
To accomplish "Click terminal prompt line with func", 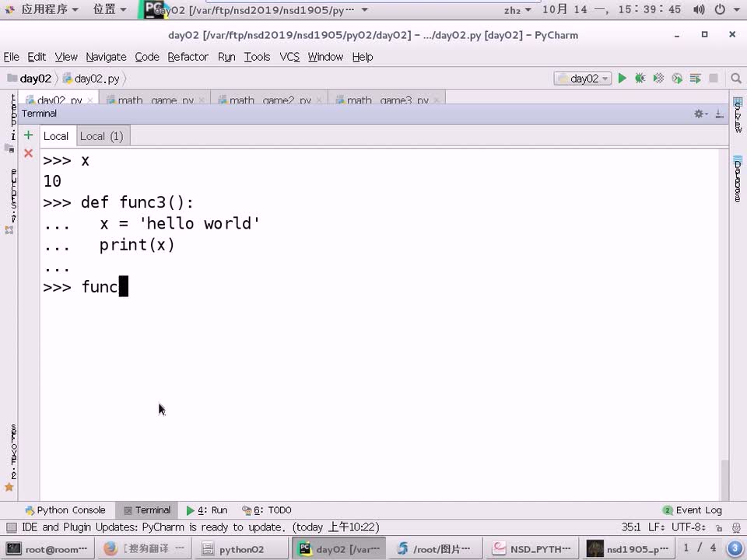I will (x=86, y=287).
